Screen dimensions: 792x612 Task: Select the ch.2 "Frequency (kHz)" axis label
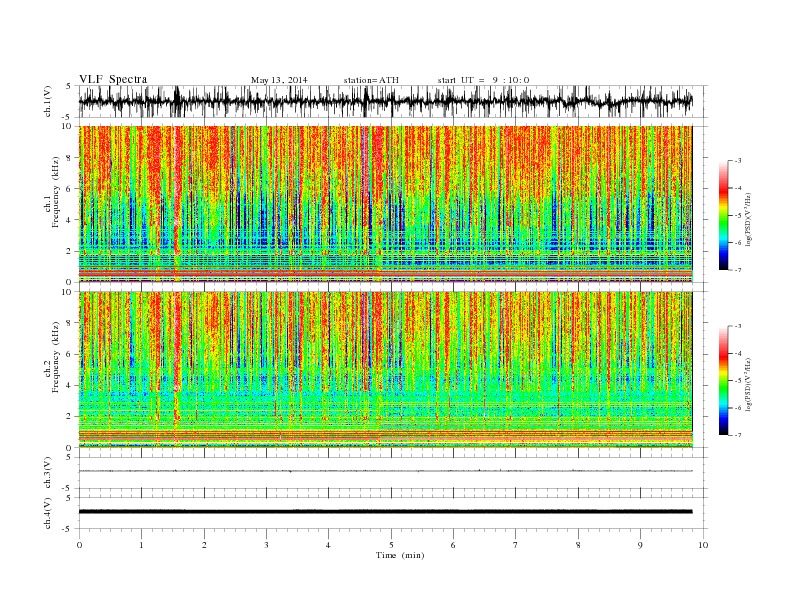click(56, 358)
